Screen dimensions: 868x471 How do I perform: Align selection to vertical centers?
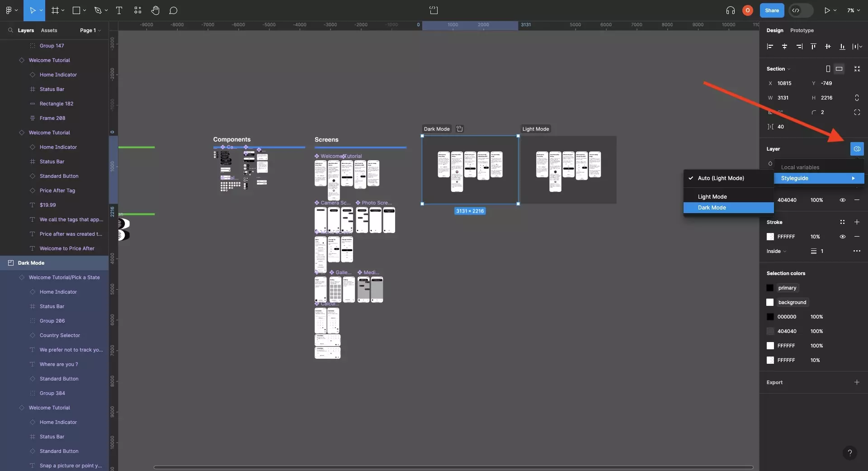click(828, 46)
